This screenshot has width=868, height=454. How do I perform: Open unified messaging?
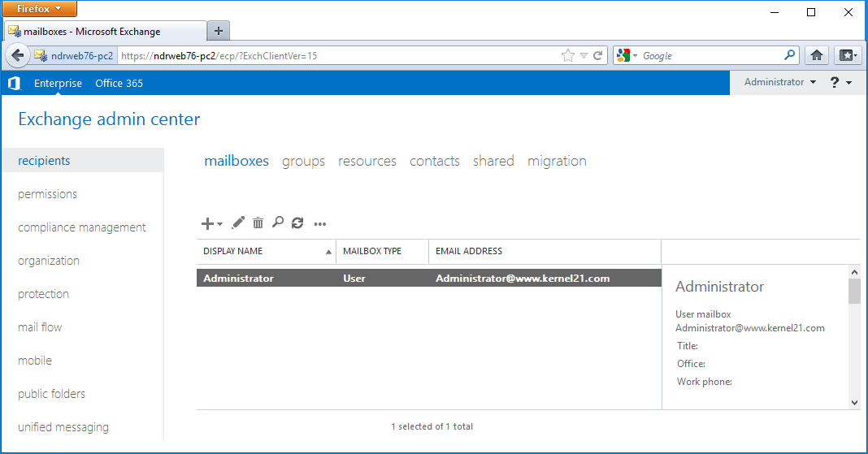click(63, 427)
